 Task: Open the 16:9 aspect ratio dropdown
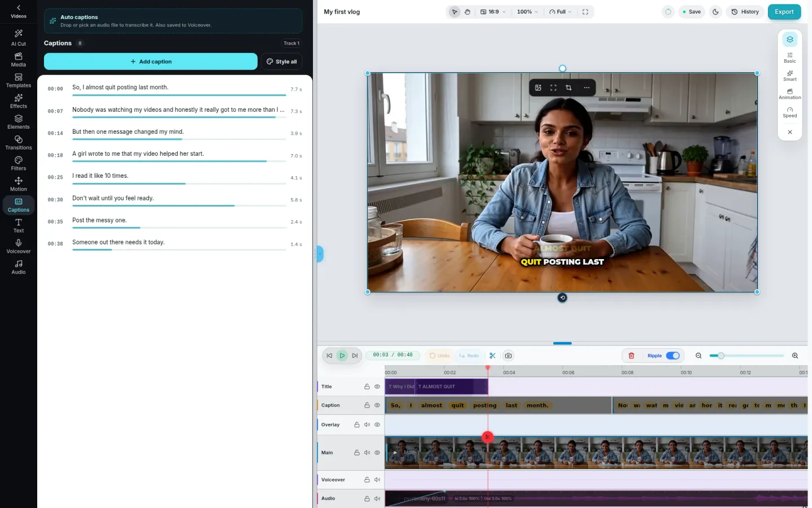[x=493, y=12]
